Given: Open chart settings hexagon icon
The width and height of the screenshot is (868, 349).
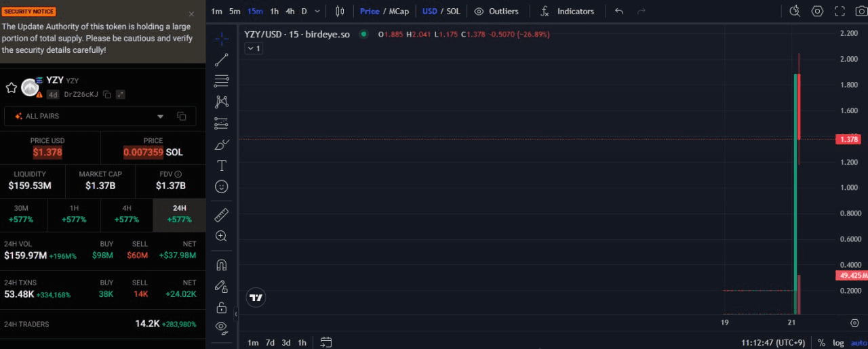Looking at the screenshot, I should pos(817,11).
